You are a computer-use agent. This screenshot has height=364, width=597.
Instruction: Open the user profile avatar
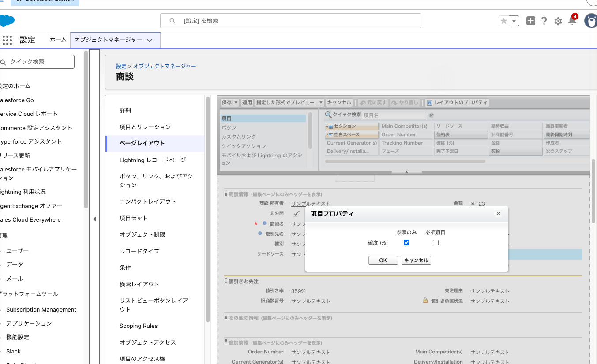[590, 20]
